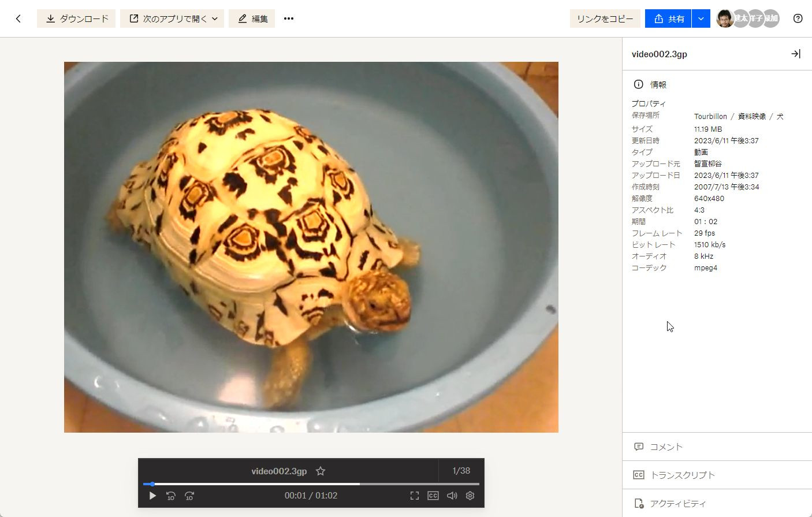
Task: Click the ダウンロード button
Action: tap(76, 18)
